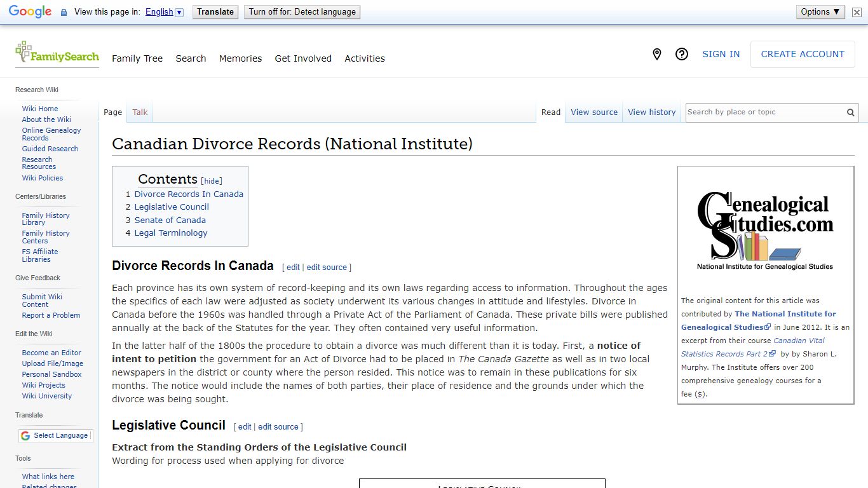Image resolution: width=868 pixels, height=488 pixels.
Task: Click Turn off for: Detect language button
Action: 302,12
